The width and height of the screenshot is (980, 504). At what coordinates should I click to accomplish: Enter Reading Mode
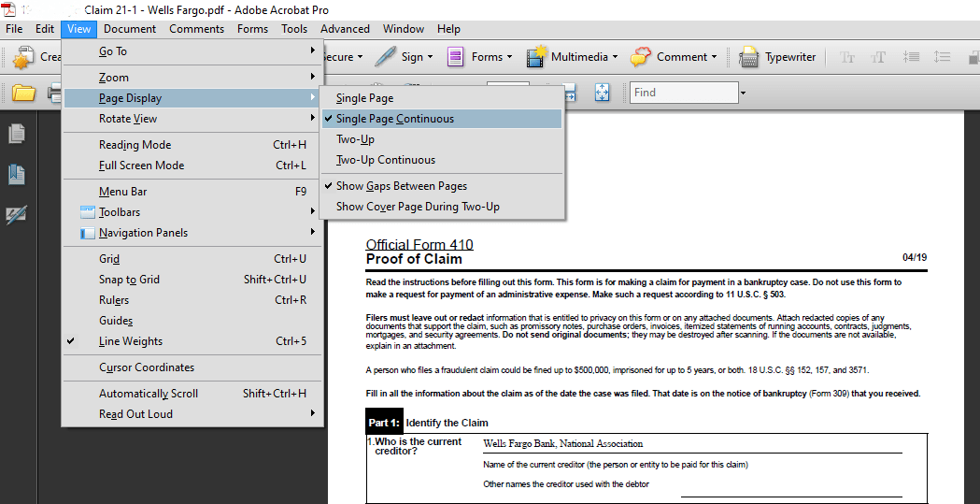[192, 145]
